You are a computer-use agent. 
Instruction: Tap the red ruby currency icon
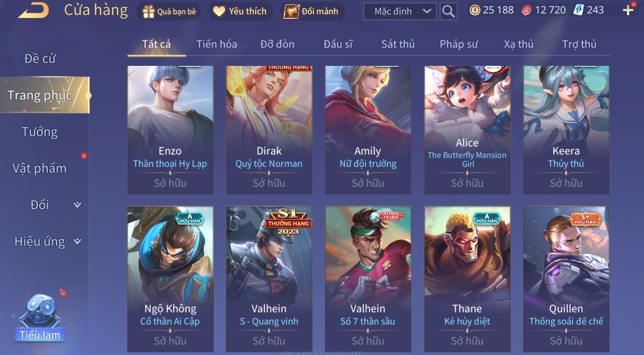(x=527, y=10)
